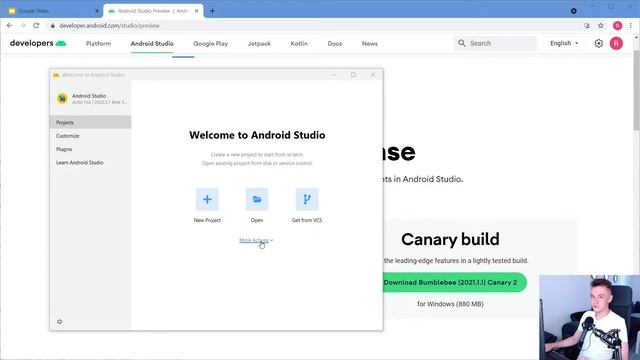Open the developers site settings gear icon
The height and width of the screenshot is (360, 640).
coord(598,43)
